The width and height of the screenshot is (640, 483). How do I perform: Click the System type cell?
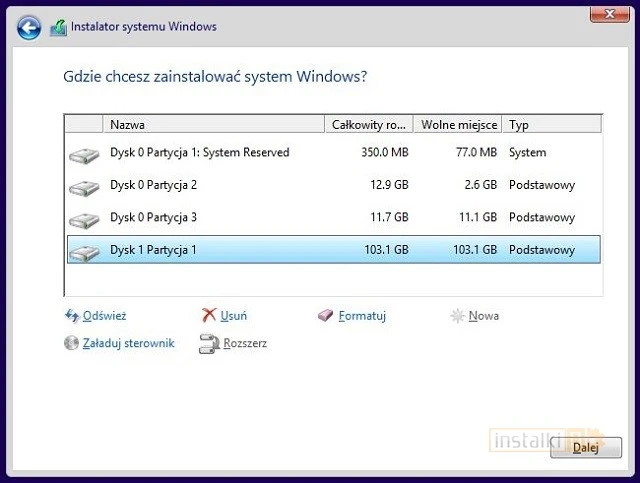point(527,152)
